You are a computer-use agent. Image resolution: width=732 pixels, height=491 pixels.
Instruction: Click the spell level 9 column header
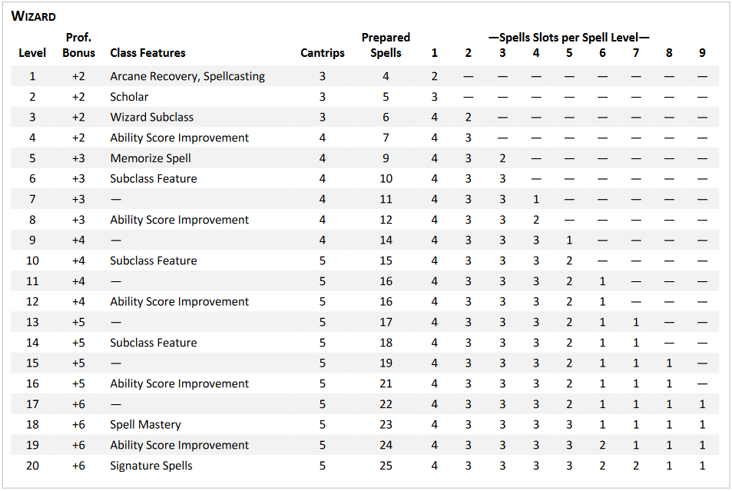click(x=702, y=53)
